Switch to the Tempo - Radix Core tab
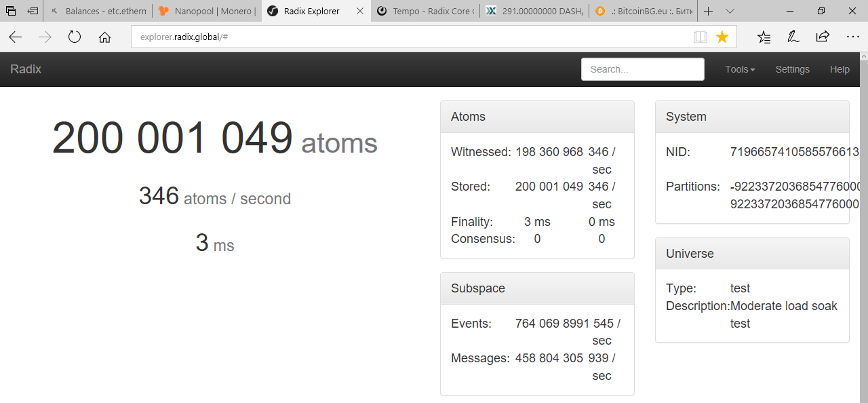The image size is (868, 403). pos(425,11)
